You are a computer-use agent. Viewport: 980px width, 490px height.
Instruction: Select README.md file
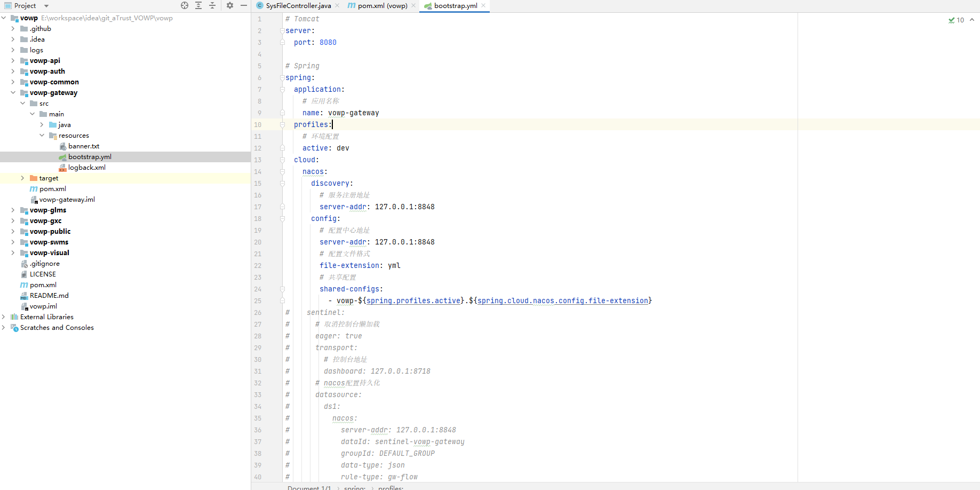coord(49,295)
